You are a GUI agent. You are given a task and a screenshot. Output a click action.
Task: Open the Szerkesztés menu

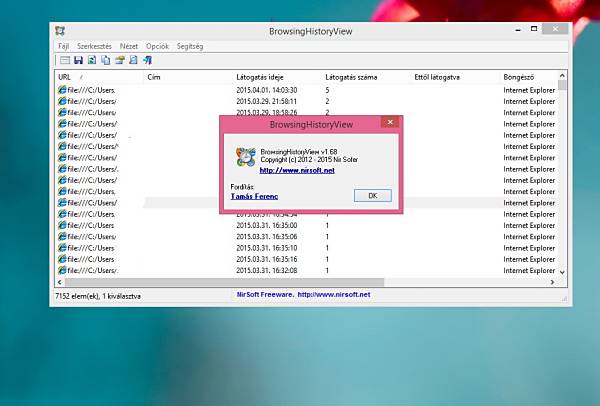tap(94, 46)
